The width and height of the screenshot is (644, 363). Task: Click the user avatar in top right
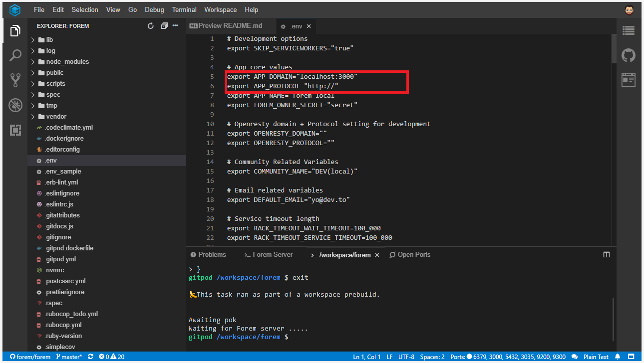[x=629, y=9]
